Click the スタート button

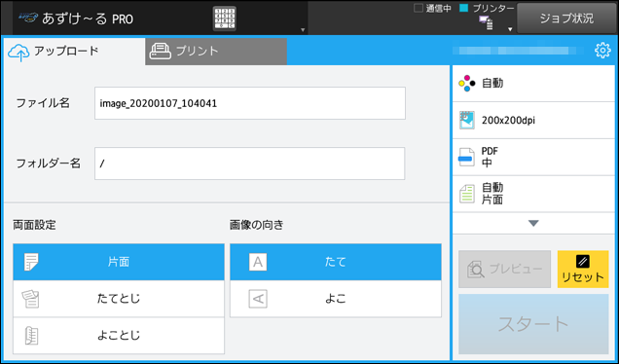pyautogui.click(x=533, y=324)
